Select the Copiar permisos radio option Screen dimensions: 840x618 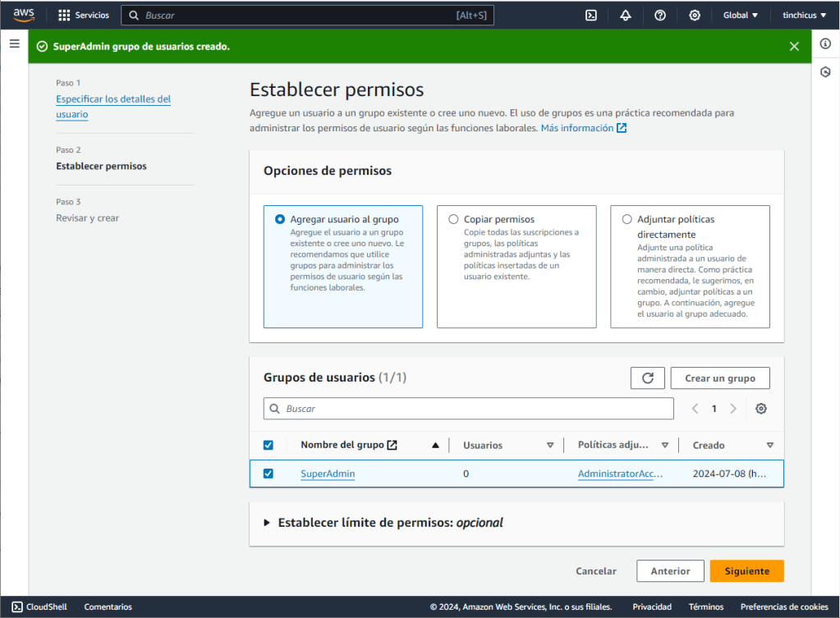click(453, 219)
